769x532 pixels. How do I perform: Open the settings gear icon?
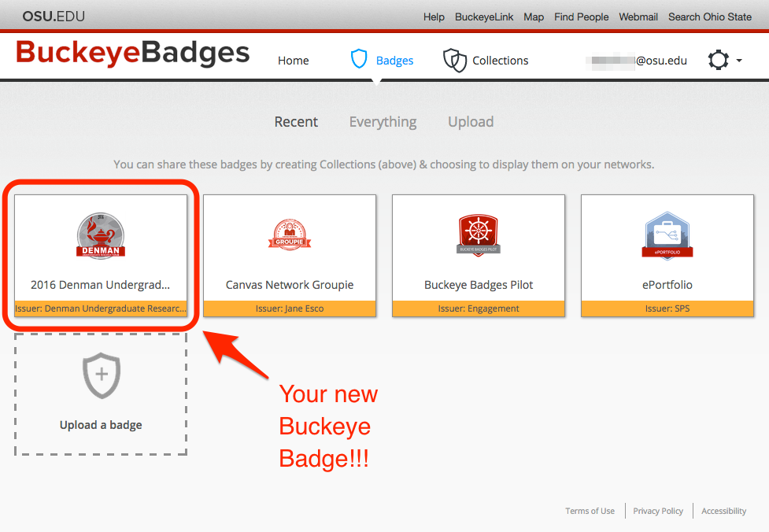click(x=719, y=61)
